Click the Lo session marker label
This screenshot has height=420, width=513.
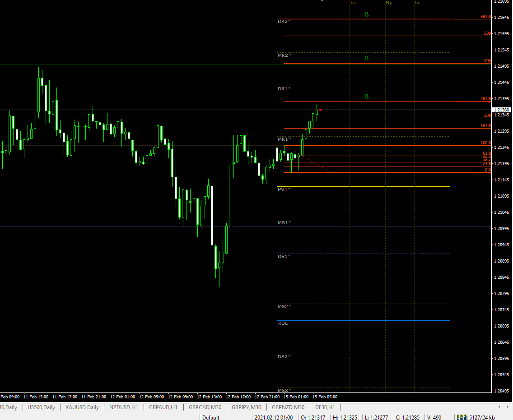353,2
